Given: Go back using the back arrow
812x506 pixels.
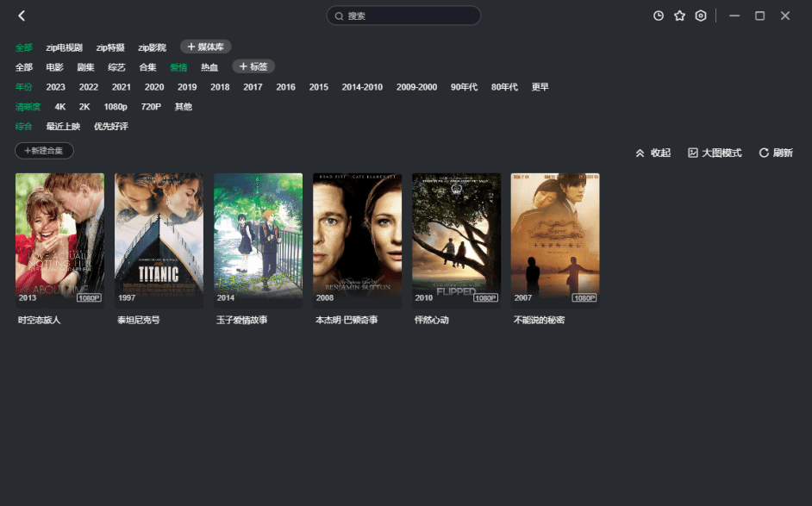Looking at the screenshot, I should [22, 16].
